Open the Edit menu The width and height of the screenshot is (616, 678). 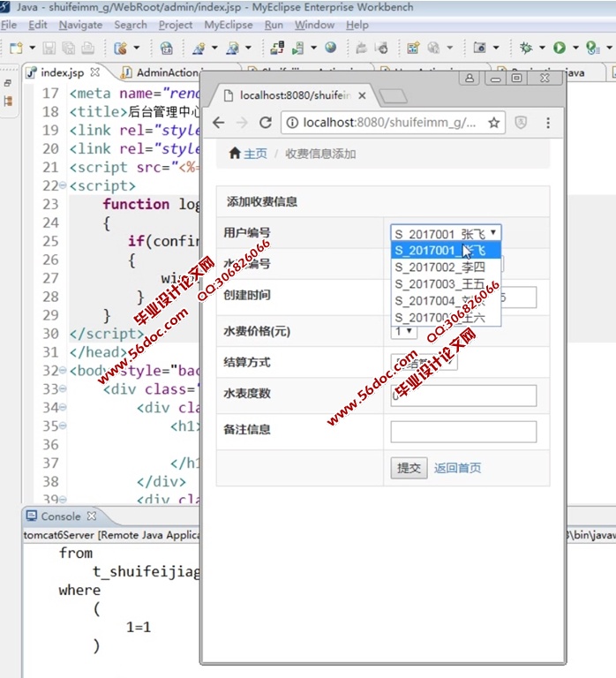[38, 25]
